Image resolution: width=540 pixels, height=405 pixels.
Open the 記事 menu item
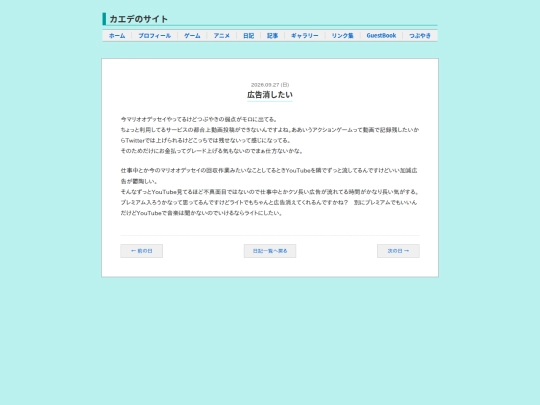pos(272,35)
